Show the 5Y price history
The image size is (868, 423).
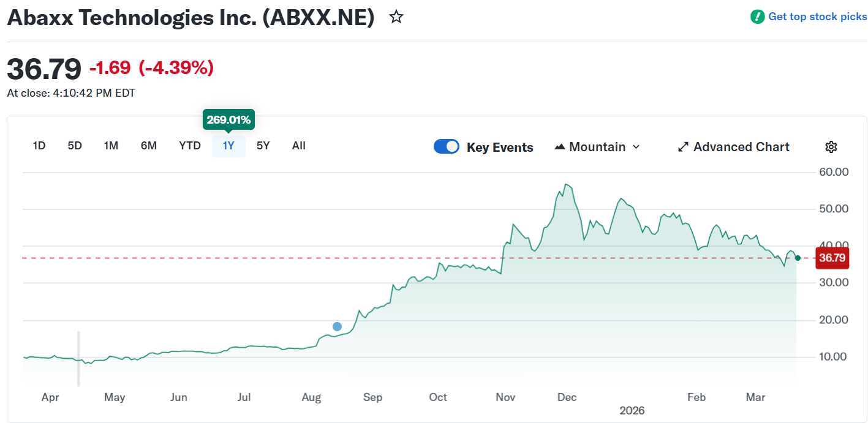(263, 146)
